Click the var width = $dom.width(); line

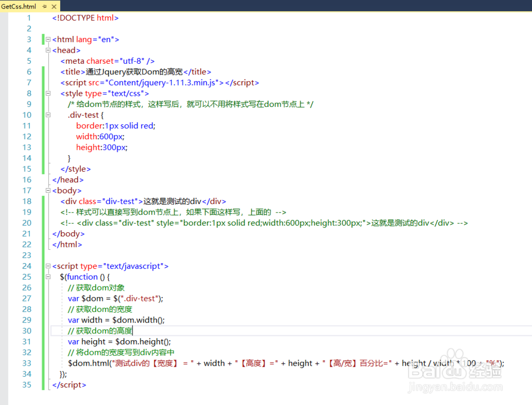coord(116,320)
